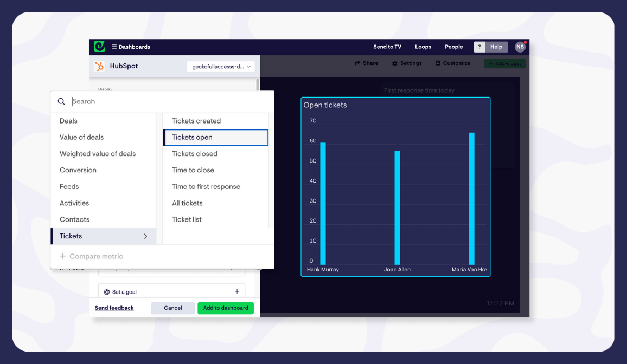Open Loops in top bar
This screenshot has width=627, height=364.
tap(423, 47)
